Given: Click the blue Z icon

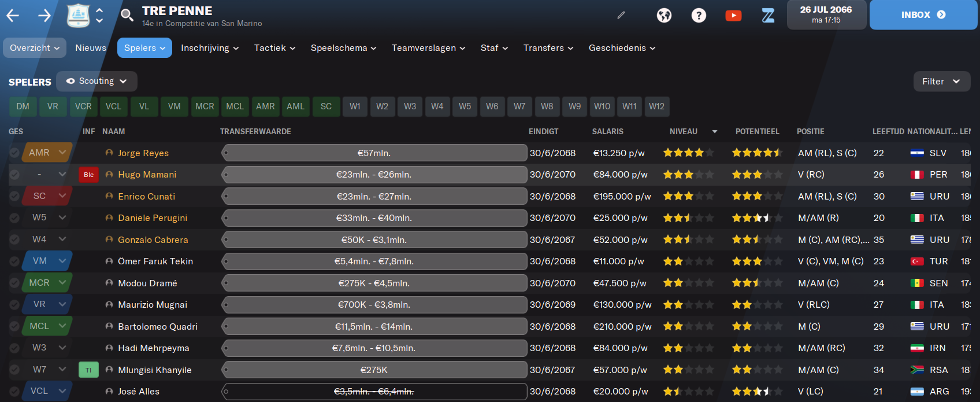Looking at the screenshot, I should coord(768,15).
